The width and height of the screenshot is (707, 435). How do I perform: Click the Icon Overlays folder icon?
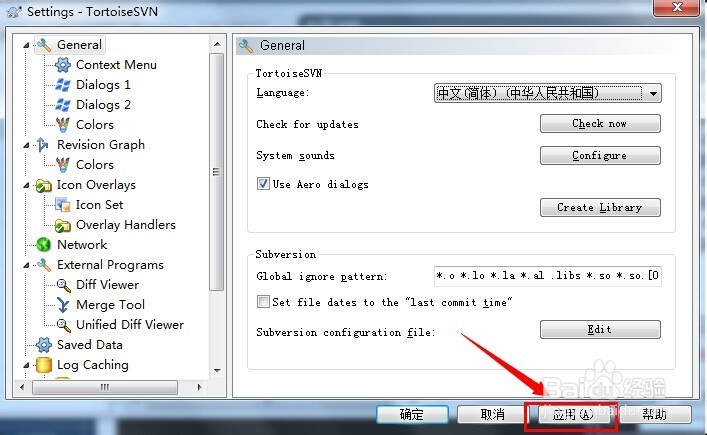(x=44, y=185)
